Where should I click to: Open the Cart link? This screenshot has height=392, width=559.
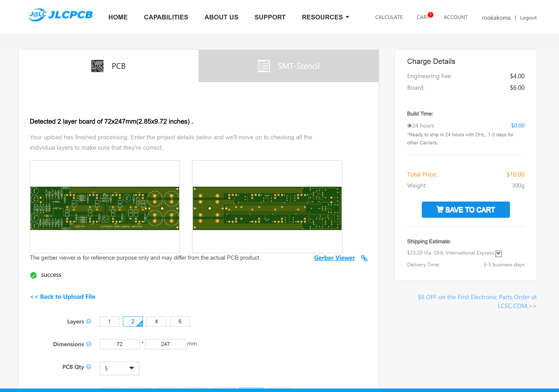tap(423, 17)
